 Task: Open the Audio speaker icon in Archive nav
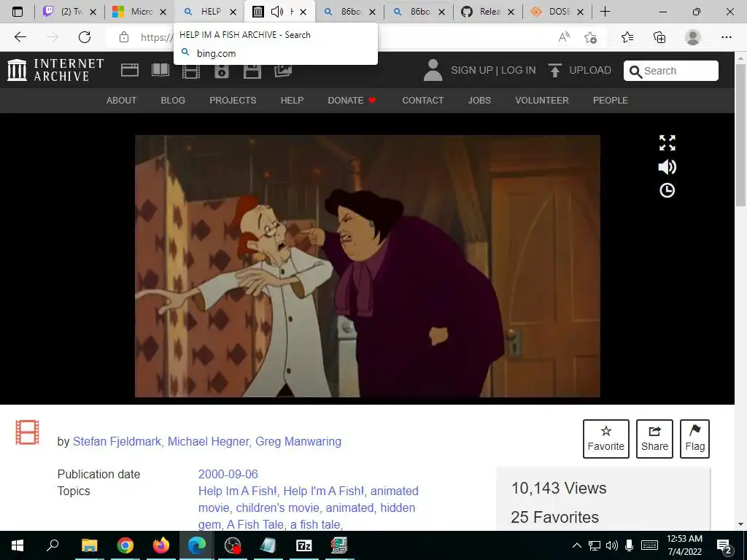pyautogui.click(x=222, y=71)
